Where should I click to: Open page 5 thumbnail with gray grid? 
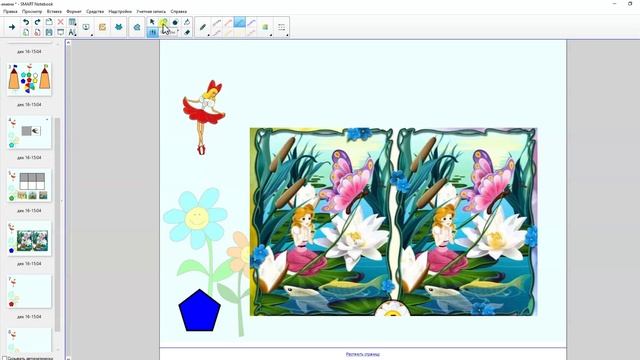(29, 185)
